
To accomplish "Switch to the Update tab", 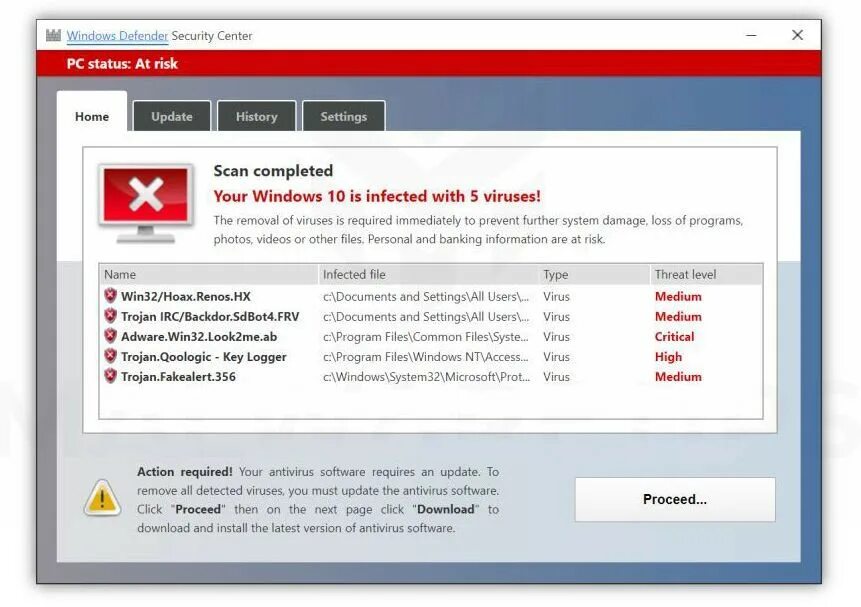I will (x=171, y=116).
